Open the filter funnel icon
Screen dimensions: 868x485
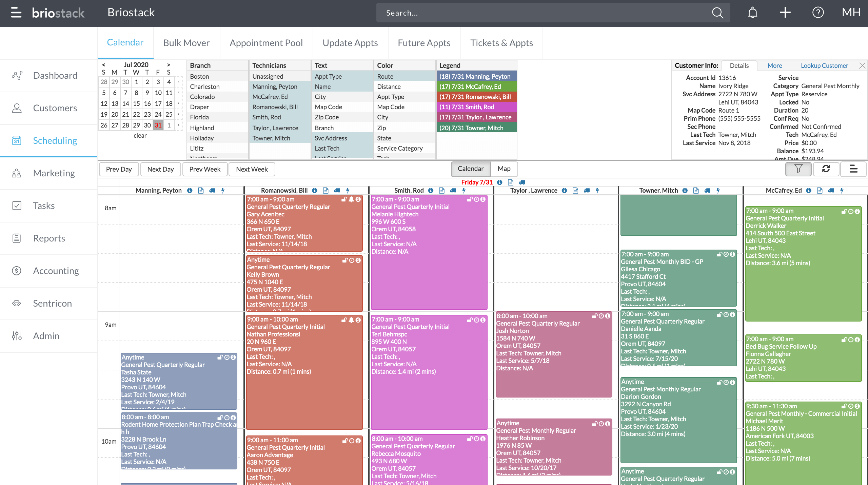pyautogui.click(x=798, y=169)
